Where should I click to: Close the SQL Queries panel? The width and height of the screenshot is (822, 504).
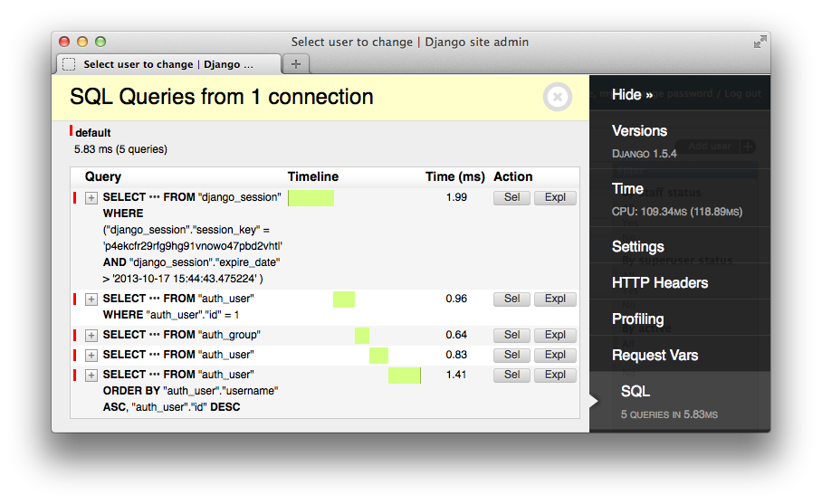(x=558, y=97)
